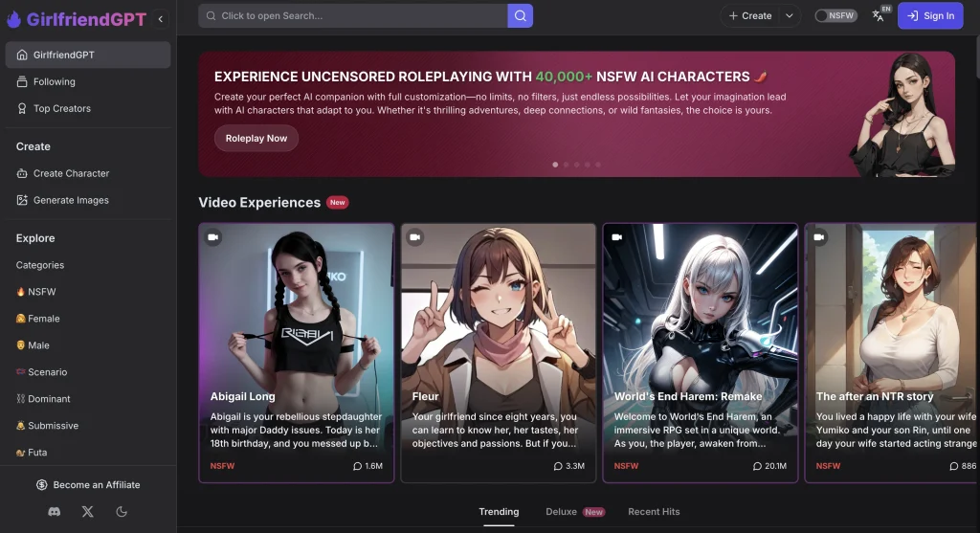The width and height of the screenshot is (980, 533).
Task: Click the New badge beside Video Experiences
Action: click(338, 203)
